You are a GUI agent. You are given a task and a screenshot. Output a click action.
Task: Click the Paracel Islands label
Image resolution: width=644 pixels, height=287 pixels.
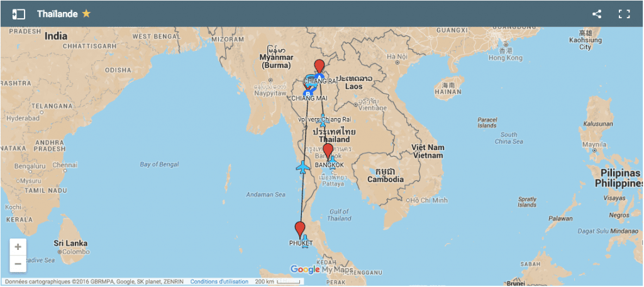tap(487, 122)
